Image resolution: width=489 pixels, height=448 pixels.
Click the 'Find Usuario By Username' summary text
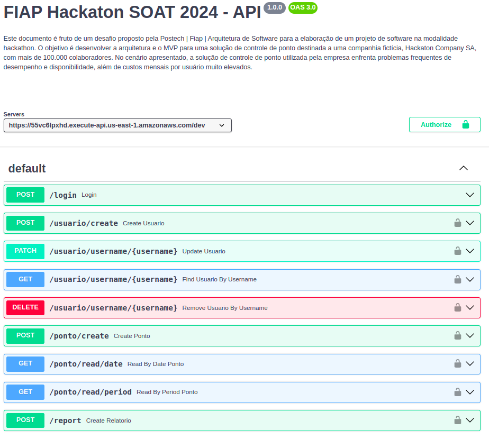coord(219,279)
